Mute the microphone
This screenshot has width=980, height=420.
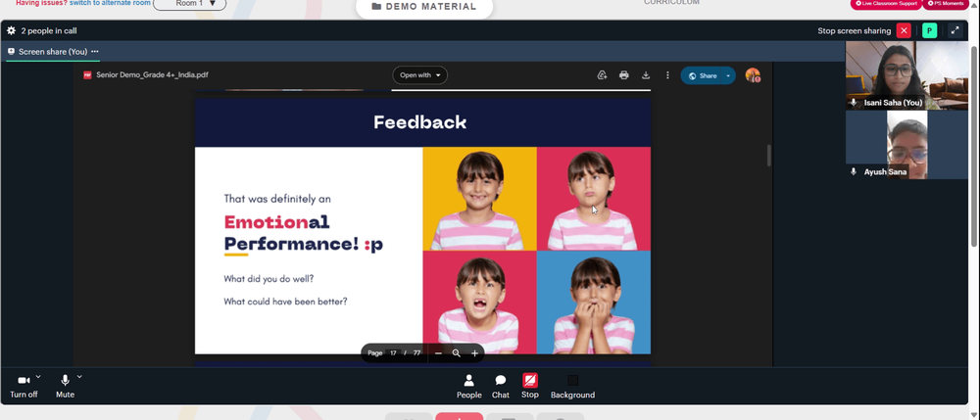point(65,387)
